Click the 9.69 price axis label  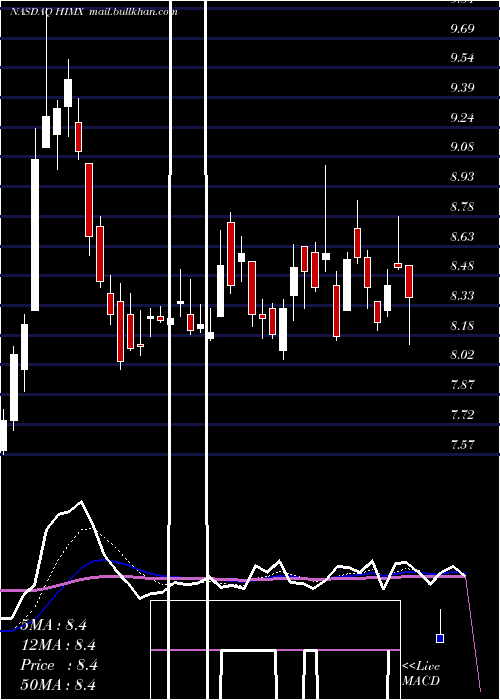pos(462,29)
